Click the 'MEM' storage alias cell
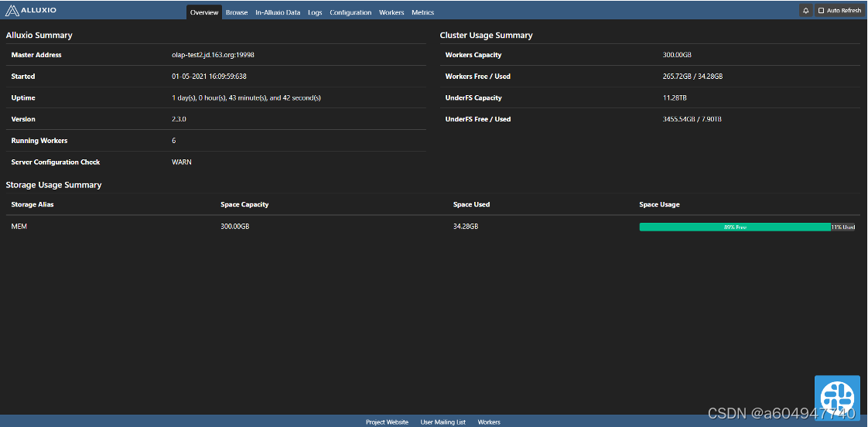Viewport: 868px width, 427px height. point(19,227)
